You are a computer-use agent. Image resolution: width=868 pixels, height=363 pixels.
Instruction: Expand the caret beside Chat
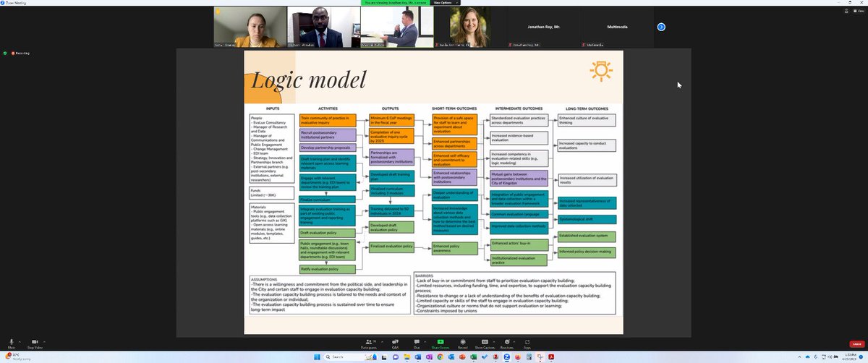pos(425,341)
